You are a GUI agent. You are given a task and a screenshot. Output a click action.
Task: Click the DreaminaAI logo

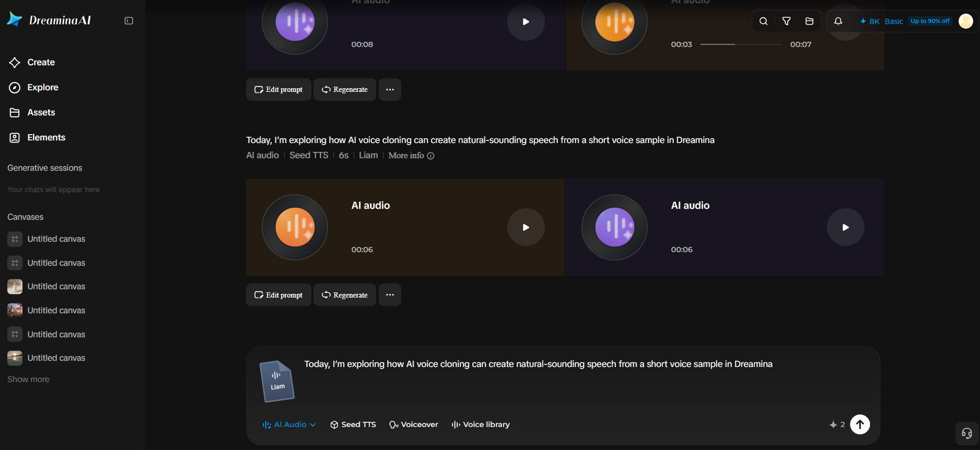tap(49, 20)
